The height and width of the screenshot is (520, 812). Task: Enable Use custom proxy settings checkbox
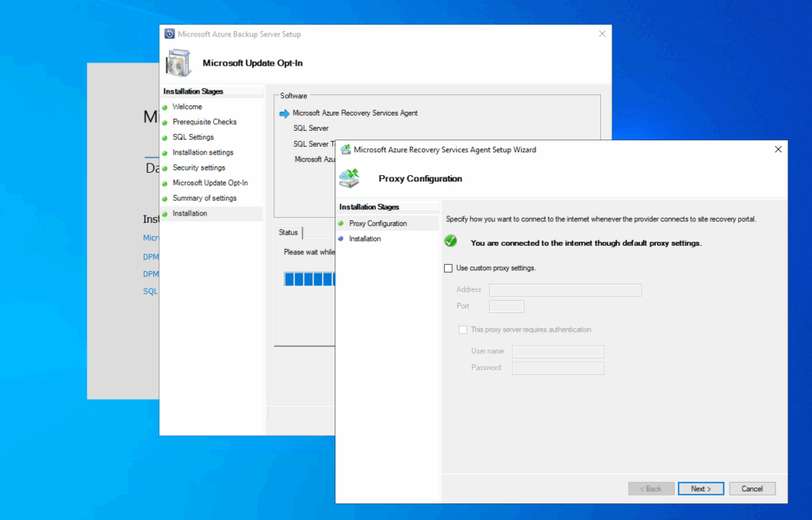pyautogui.click(x=449, y=269)
